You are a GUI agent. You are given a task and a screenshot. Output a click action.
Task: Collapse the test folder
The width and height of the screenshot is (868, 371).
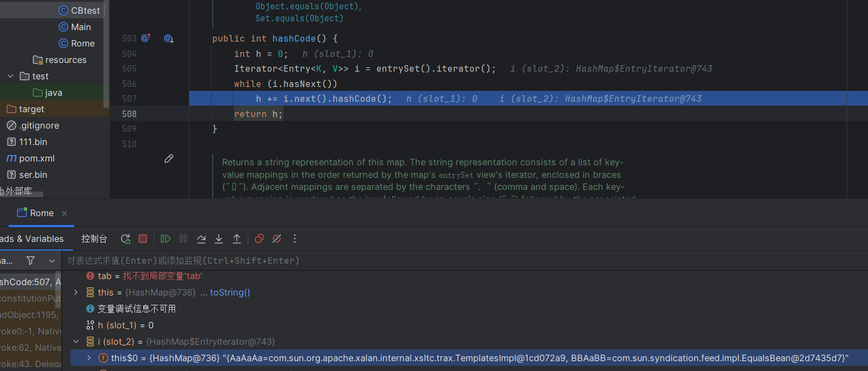coord(10,76)
